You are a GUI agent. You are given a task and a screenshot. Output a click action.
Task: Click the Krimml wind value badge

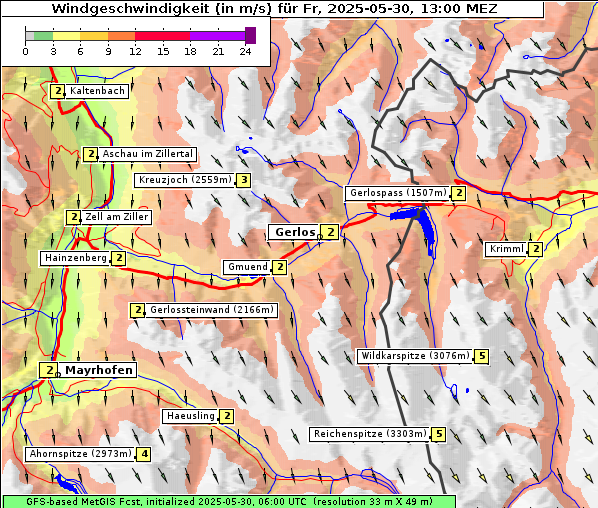pos(536,249)
